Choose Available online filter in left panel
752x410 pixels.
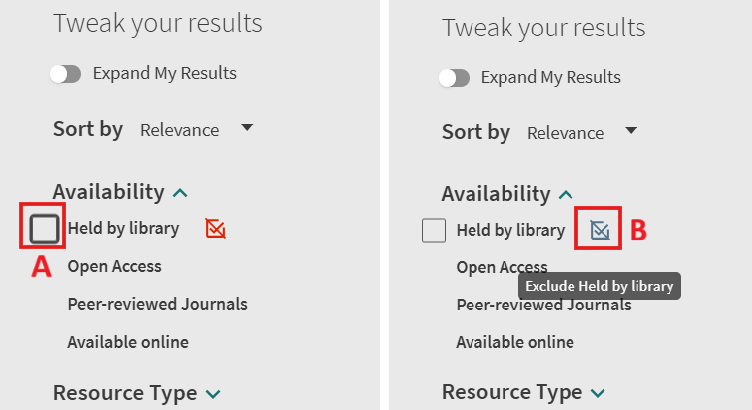pos(127,342)
